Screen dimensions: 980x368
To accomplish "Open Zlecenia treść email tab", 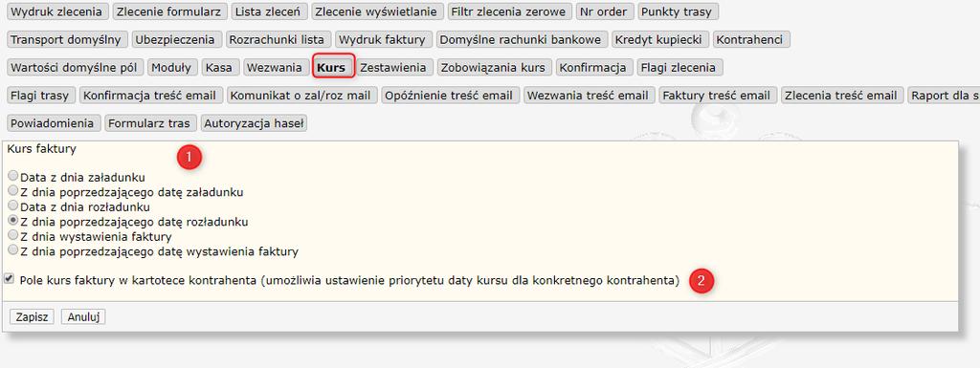I will tap(841, 96).
